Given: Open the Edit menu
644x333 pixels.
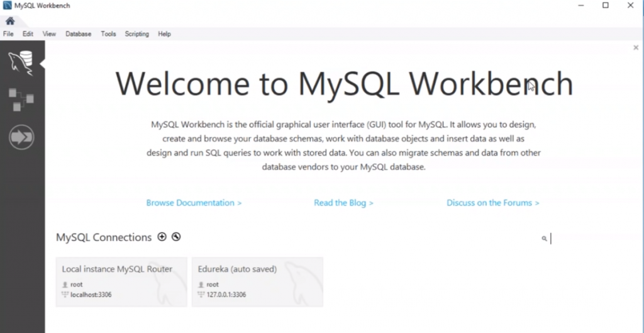Looking at the screenshot, I should tap(28, 34).
